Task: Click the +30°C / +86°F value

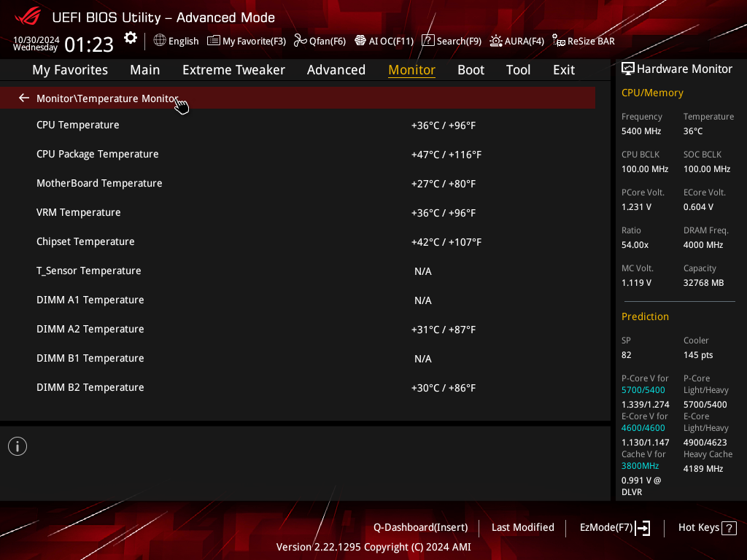Action: coord(444,388)
